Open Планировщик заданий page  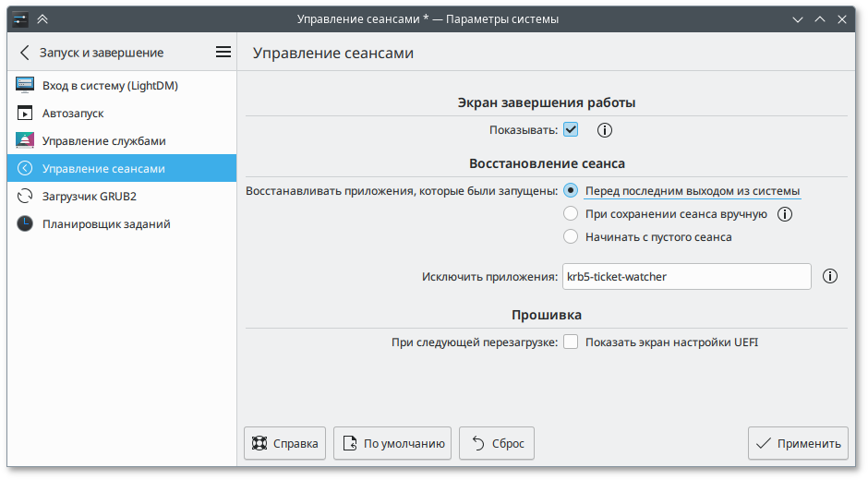[122, 223]
